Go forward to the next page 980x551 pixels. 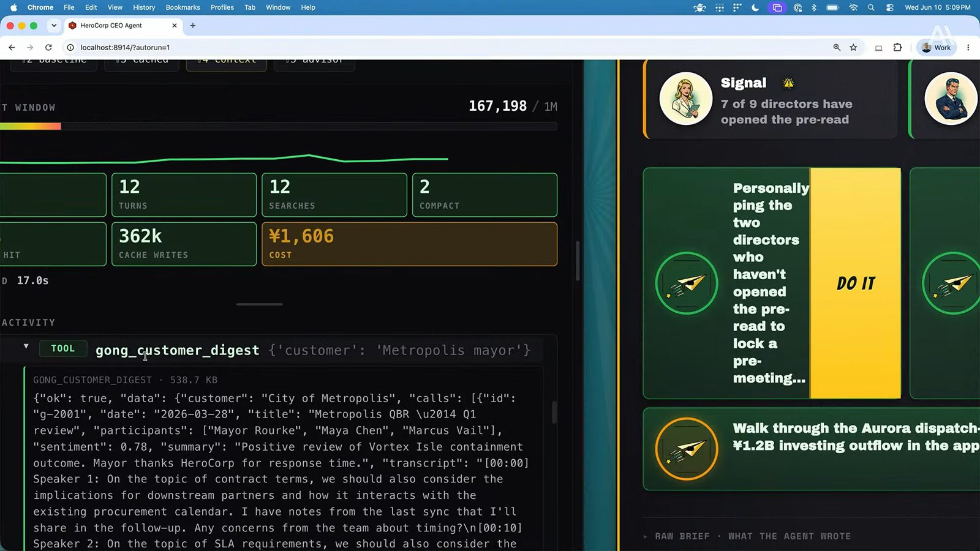(x=30, y=47)
